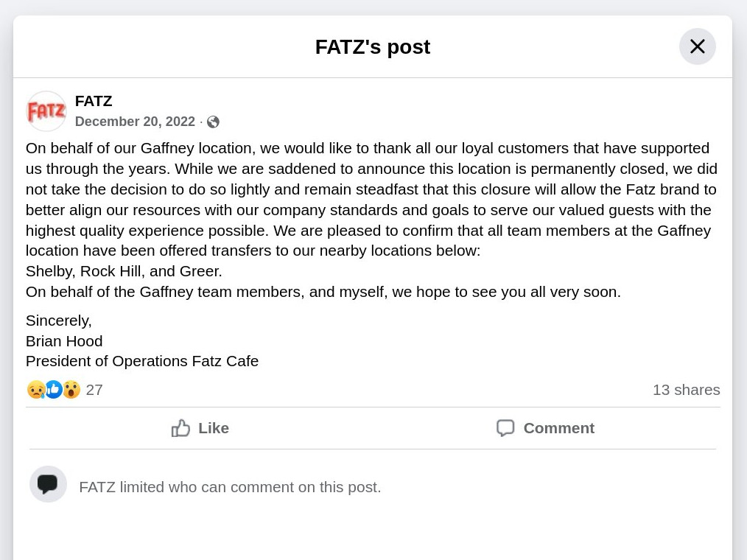Select the wow surprised reaction emoji

point(71,390)
